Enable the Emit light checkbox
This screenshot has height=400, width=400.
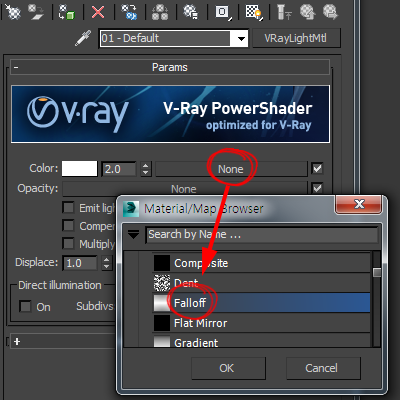(x=68, y=207)
